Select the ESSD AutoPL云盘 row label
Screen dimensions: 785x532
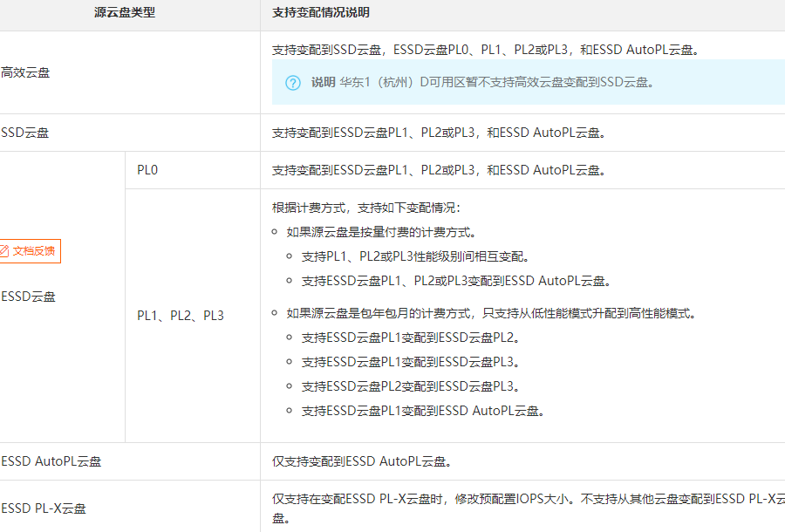point(51,461)
